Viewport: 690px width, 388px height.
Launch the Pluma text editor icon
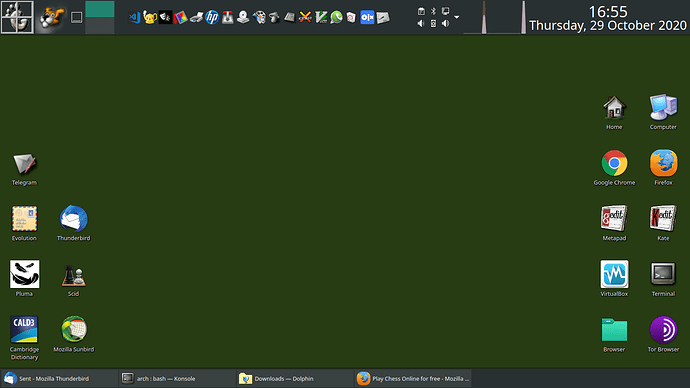pos(24,274)
